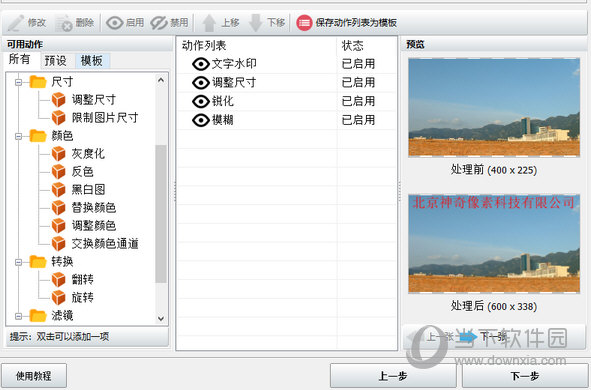Switch to the 所有 tab

click(x=20, y=59)
